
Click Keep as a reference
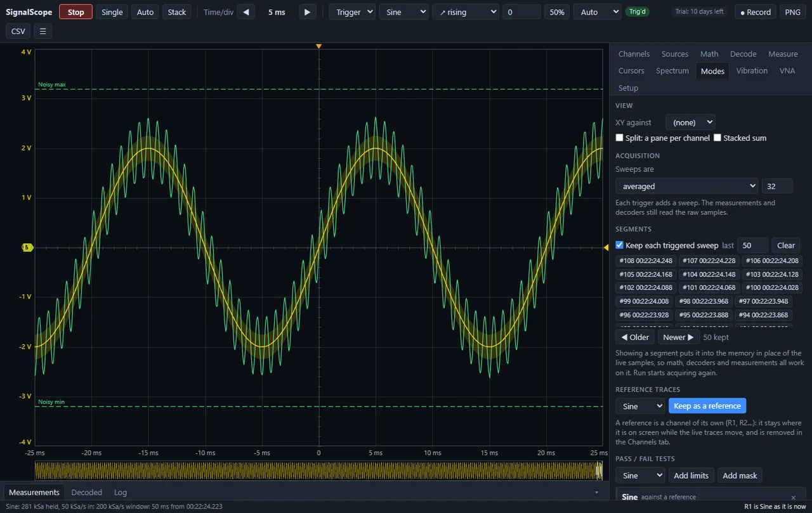[707, 406]
